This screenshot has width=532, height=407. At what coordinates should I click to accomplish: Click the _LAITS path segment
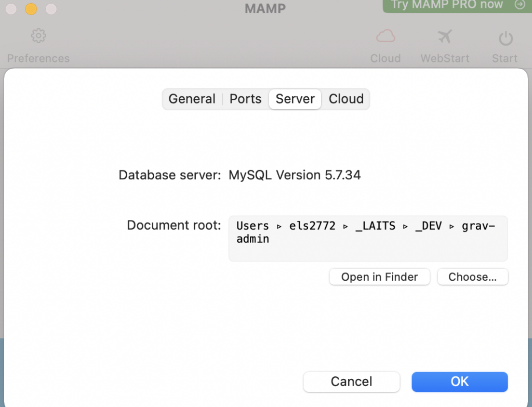pos(375,226)
